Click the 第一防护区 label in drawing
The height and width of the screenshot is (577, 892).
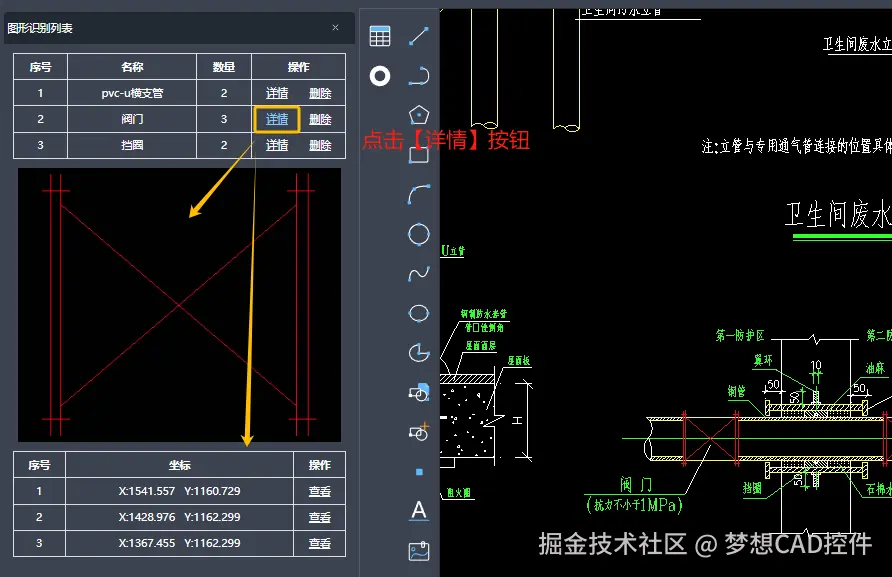740,335
